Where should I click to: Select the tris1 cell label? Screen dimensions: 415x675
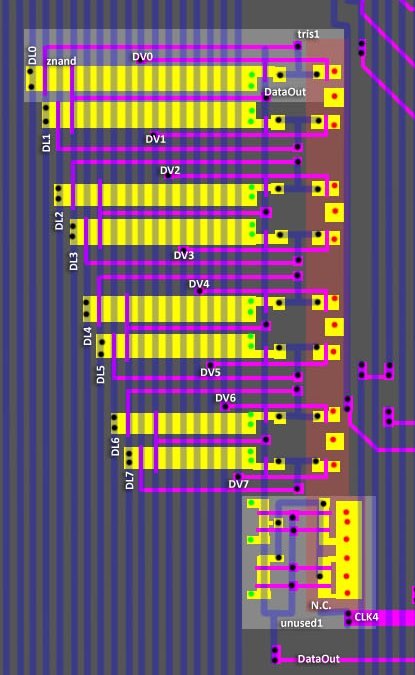(x=309, y=34)
